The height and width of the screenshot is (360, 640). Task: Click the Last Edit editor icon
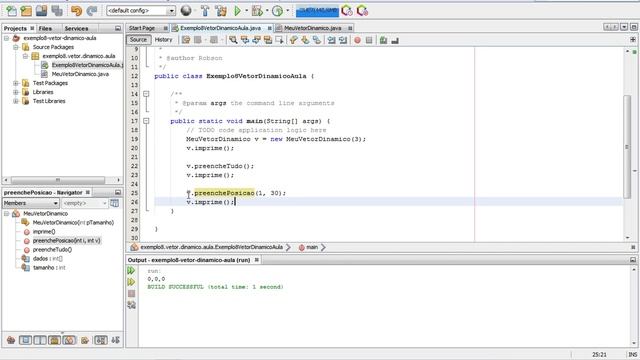click(186, 40)
